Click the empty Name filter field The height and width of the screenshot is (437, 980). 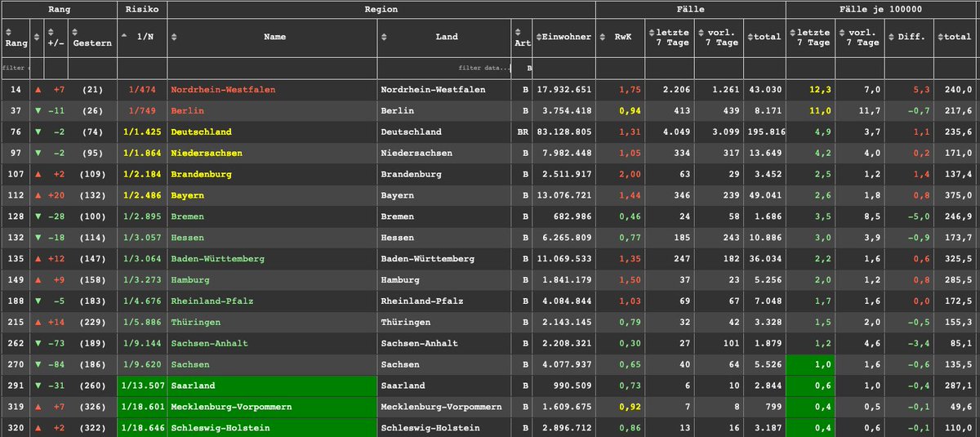(x=272, y=68)
